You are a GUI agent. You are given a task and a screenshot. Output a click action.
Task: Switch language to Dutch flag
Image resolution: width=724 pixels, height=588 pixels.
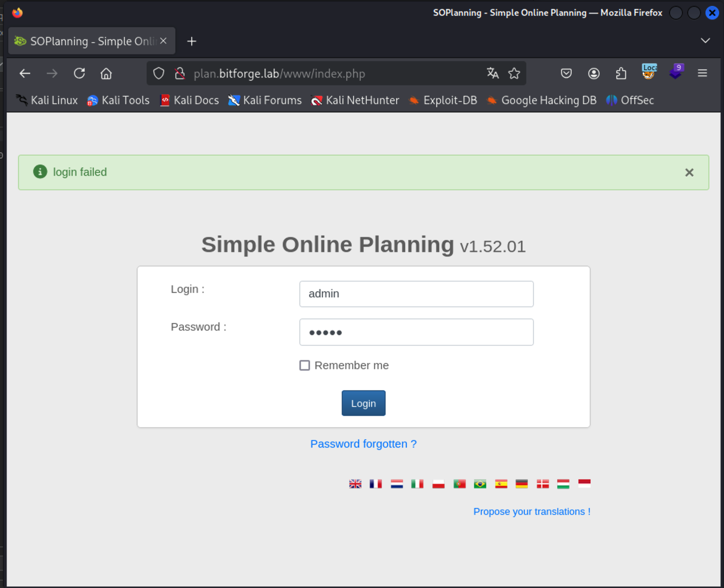coord(397,484)
